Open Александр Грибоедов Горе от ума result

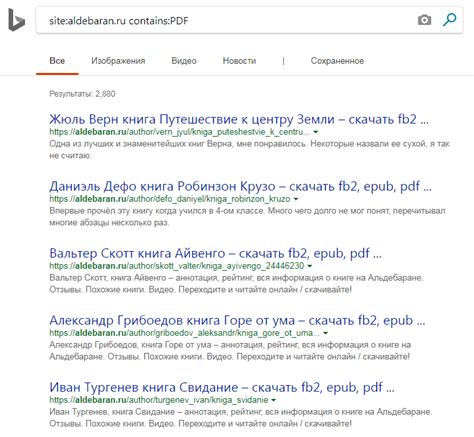[237, 320]
